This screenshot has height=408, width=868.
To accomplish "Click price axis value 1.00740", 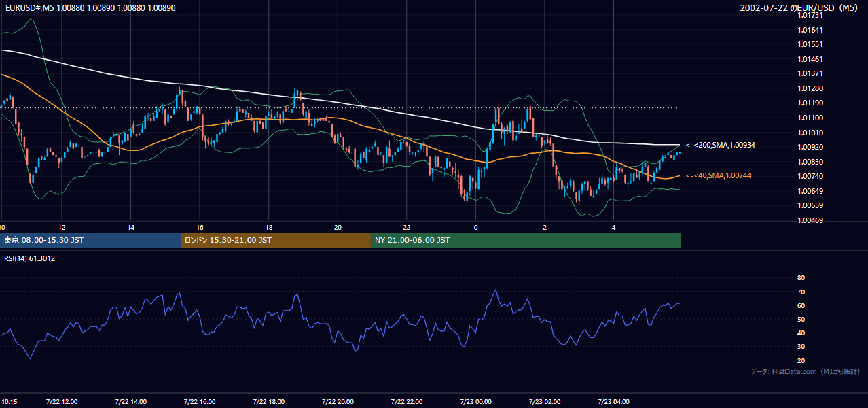I will (x=811, y=176).
